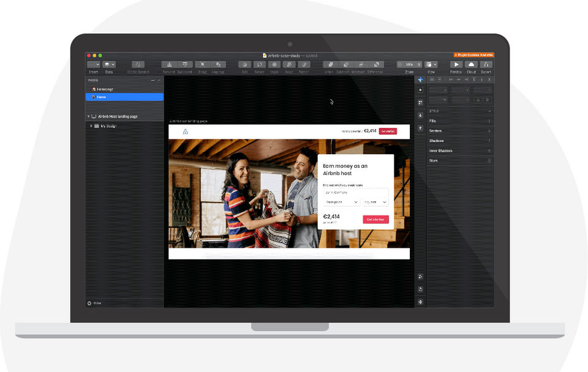Select the Airbnb Host landing page artboard row

pos(124,116)
